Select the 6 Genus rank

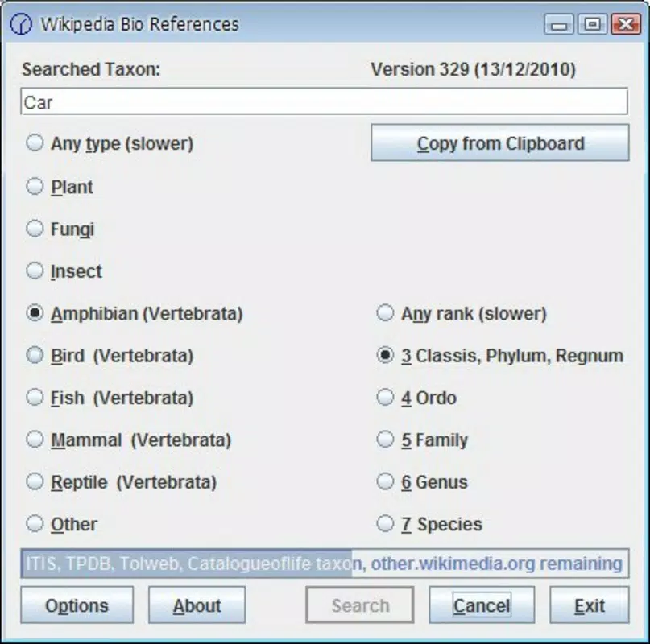tap(422, 482)
